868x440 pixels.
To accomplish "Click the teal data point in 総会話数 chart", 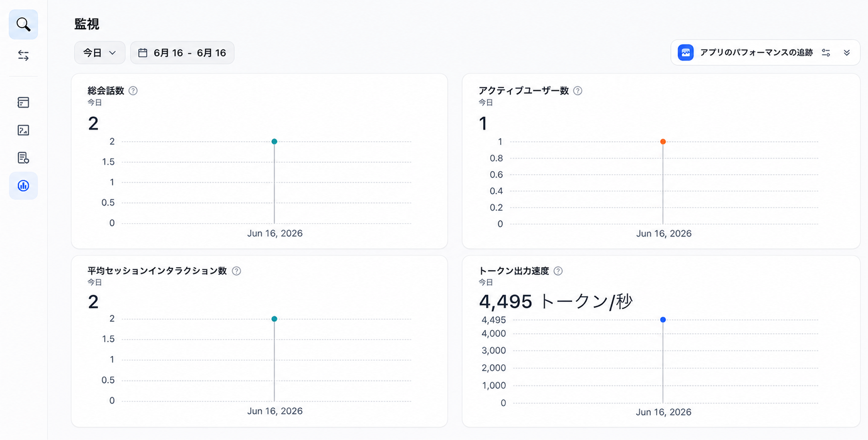I will [x=275, y=142].
